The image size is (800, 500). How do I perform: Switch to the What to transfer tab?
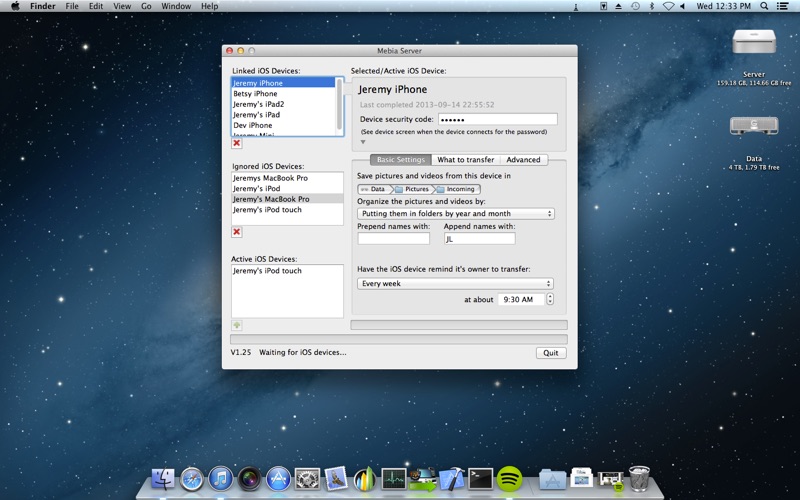tap(465, 160)
